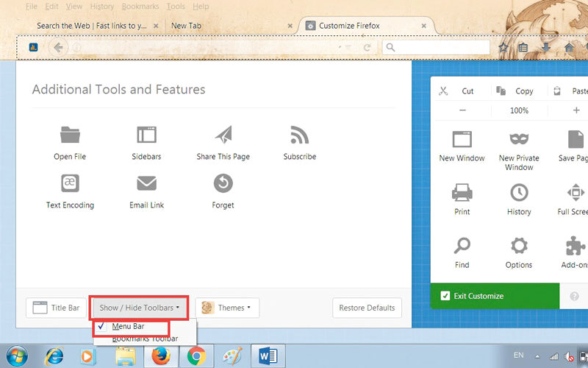Click the Forget icon

pyautogui.click(x=223, y=183)
